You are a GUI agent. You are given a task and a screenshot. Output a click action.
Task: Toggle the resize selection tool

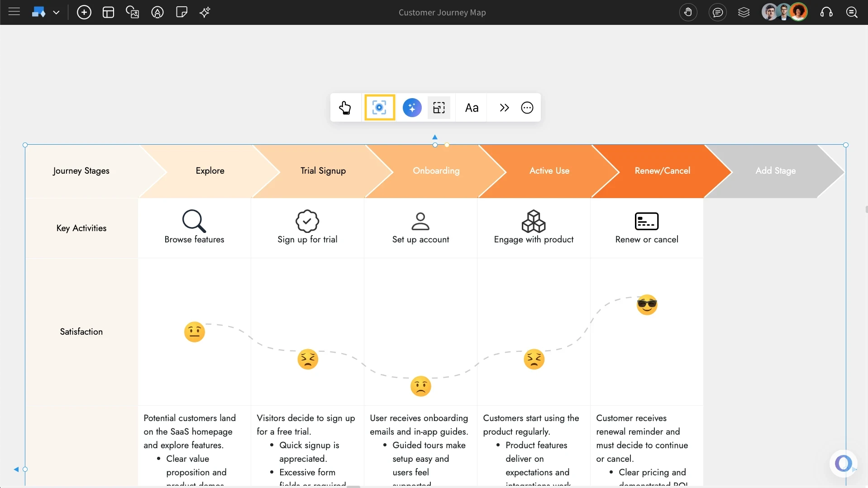[439, 108]
